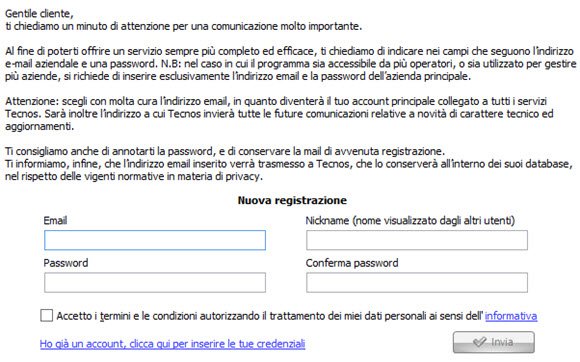Submit the form with Invia
580x362 pixels.
[494, 342]
